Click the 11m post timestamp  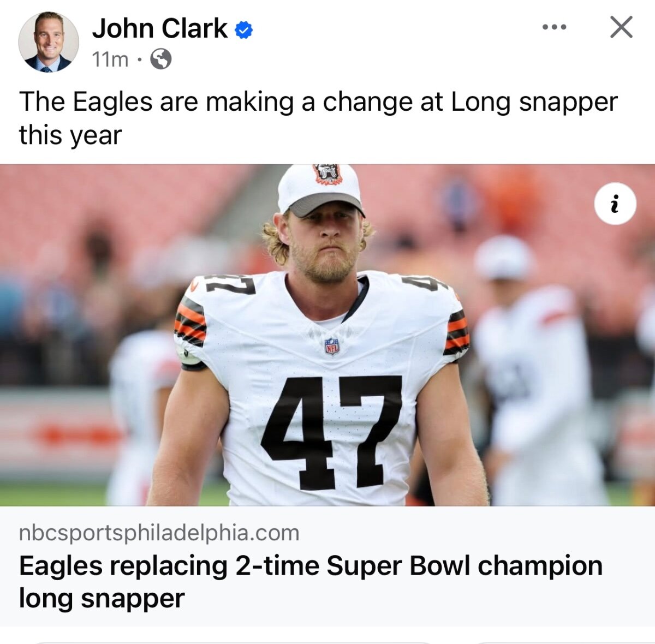click(110, 59)
